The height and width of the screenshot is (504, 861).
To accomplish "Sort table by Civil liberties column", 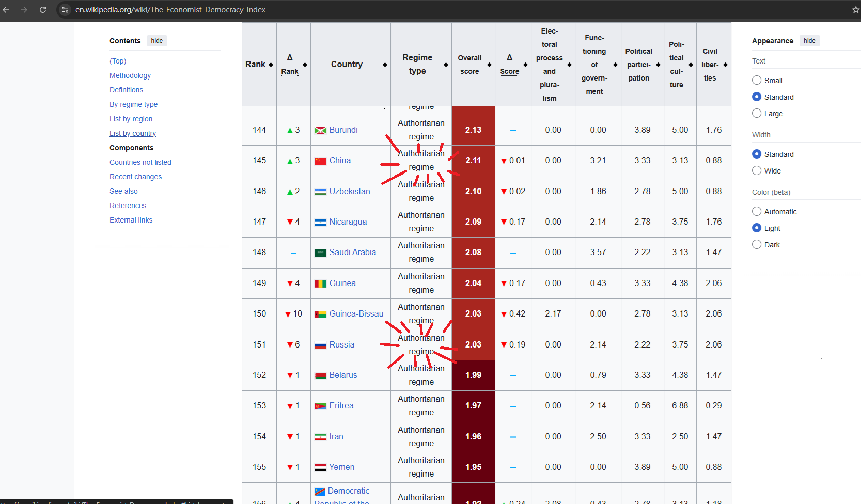I will click(725, 65).
